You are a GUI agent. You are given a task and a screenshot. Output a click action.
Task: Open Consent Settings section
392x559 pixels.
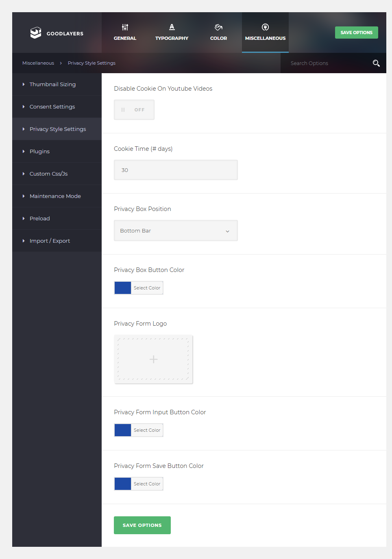coord(57,107)
